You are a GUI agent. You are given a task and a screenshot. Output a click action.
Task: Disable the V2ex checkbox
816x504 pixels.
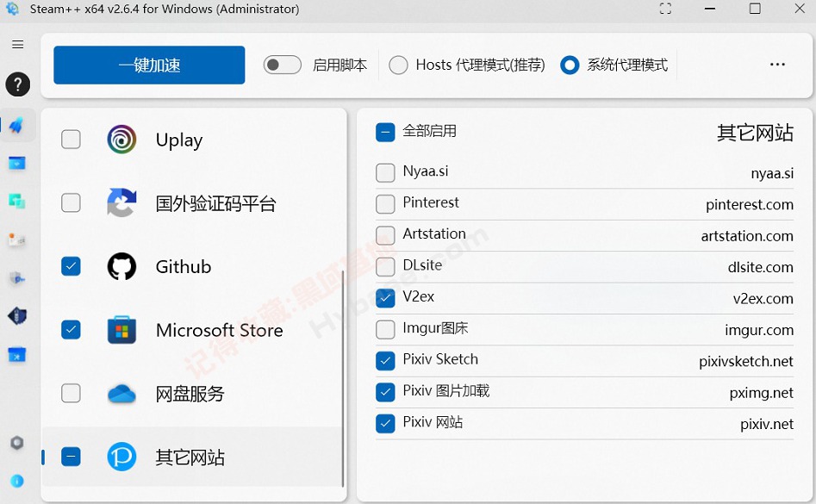point(385,298)
